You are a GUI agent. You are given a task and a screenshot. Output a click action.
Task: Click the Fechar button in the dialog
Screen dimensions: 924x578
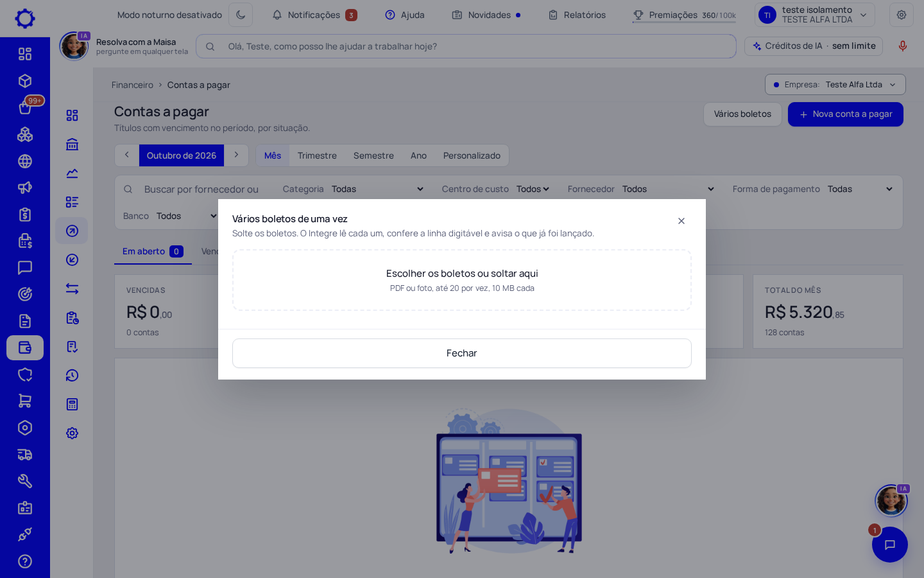(462, 353)
